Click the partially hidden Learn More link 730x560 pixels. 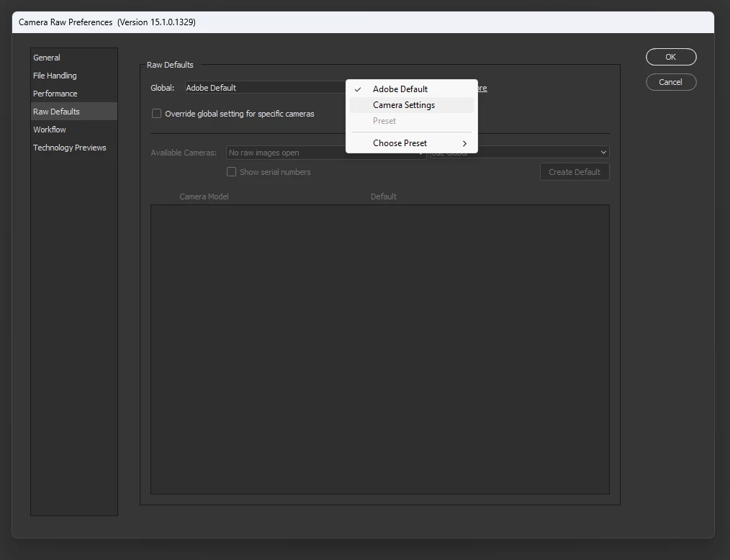(x=482, y=88)
